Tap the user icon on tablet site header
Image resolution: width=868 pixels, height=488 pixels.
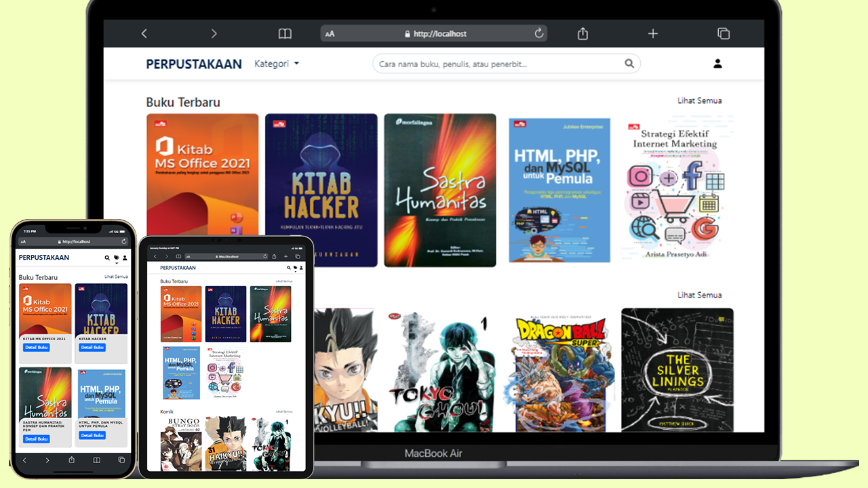pos(301,268)
